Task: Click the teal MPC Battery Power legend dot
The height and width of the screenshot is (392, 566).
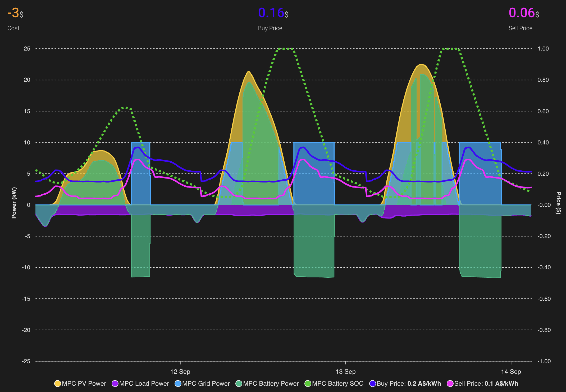Action: tap(239, 384)
